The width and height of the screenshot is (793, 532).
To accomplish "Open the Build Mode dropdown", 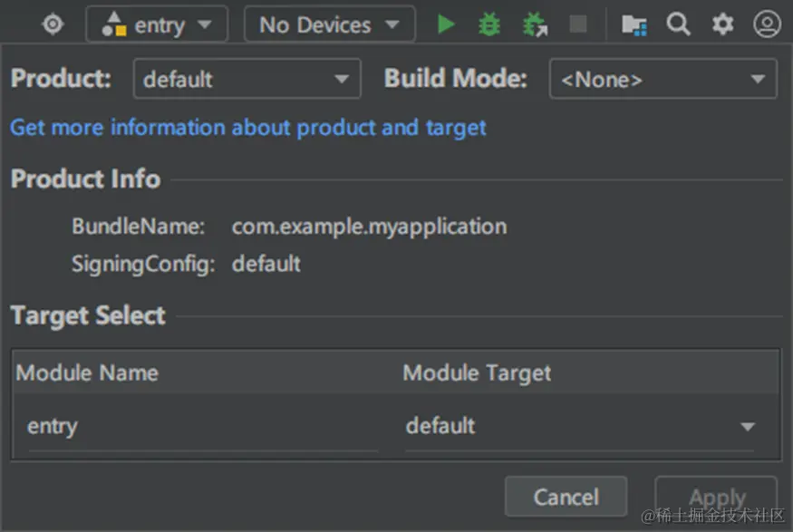I will click(662, 79).
